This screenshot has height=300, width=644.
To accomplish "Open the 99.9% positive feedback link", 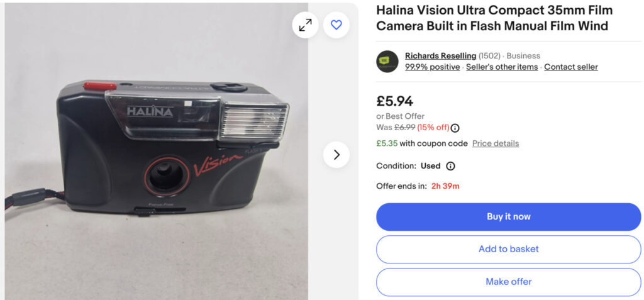I will [432, 67].
